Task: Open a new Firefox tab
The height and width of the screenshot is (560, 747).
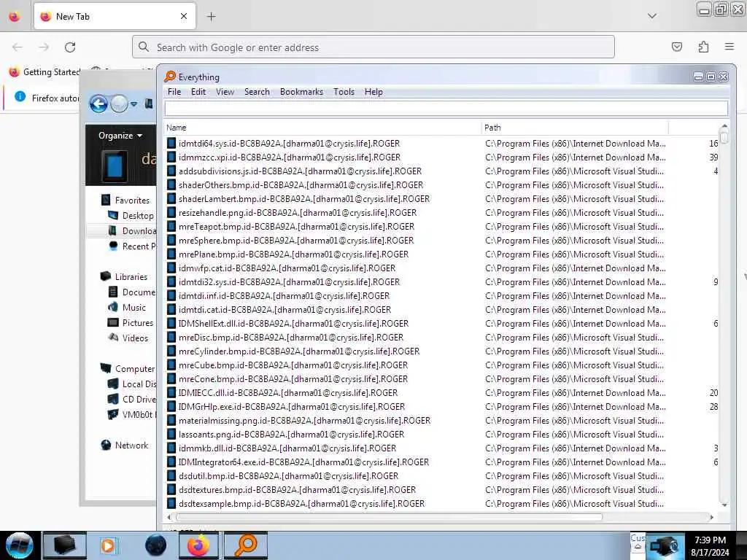Action: point(212,17)
